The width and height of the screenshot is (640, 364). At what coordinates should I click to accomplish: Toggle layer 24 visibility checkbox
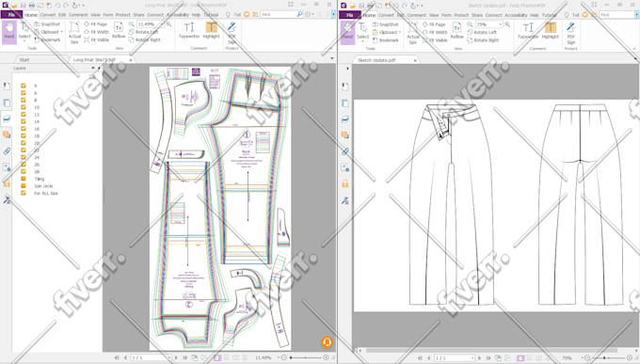pos(24,157)
